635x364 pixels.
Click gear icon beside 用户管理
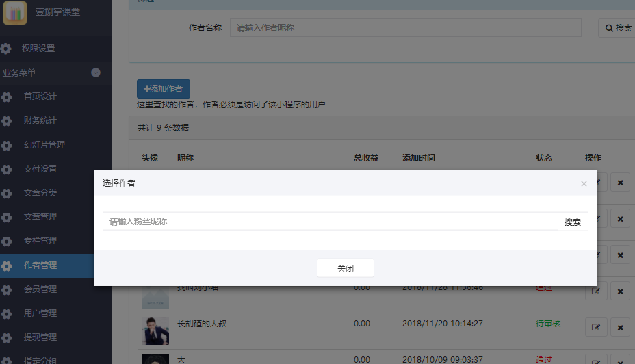pos(6,313)
